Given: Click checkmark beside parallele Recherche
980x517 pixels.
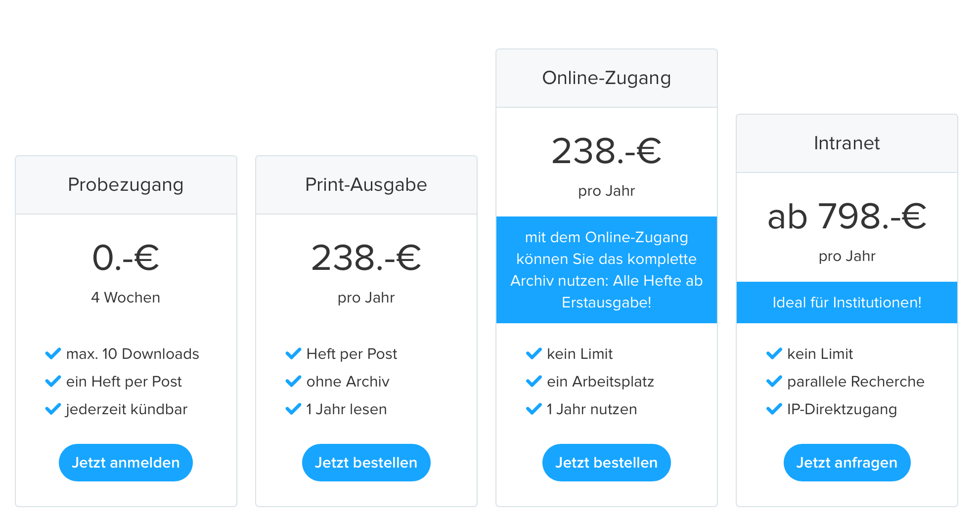Looking at the screenshot, I should 774,382.
